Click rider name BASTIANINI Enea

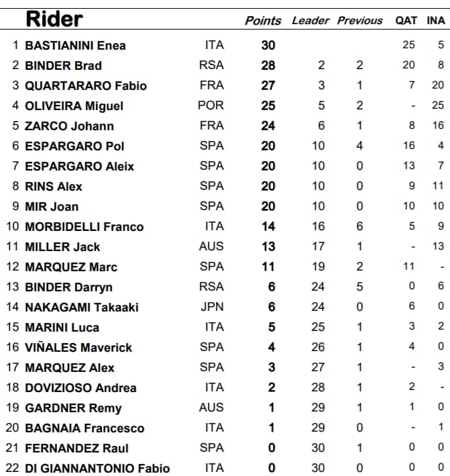(75, 46)
